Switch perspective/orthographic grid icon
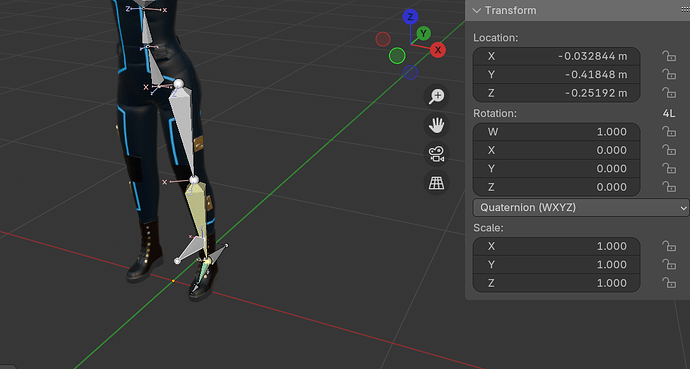Screen dimensions: 690x369 (x=437, y=183)
